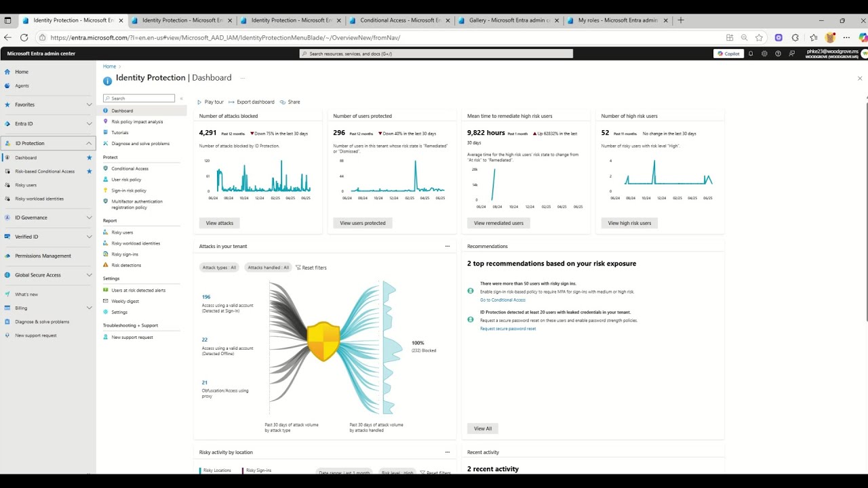Open New support request in left sidebar
This screenshot has height=488, width=868.
click(x=36, y=335)
